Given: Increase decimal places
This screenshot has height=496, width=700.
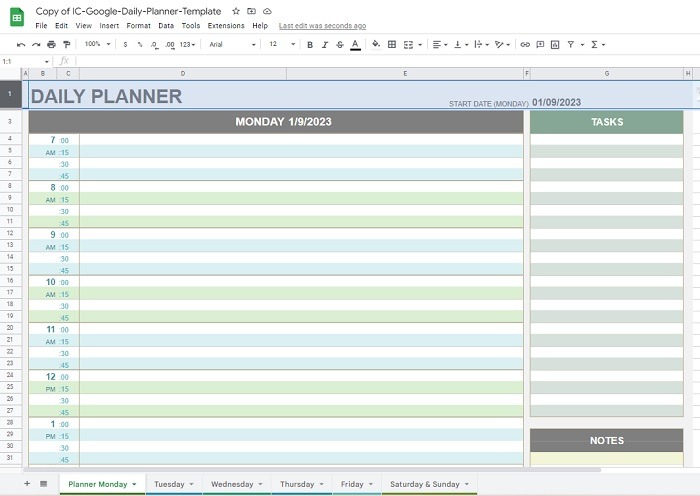Looking at the screenshot, I should coord(170,45).
